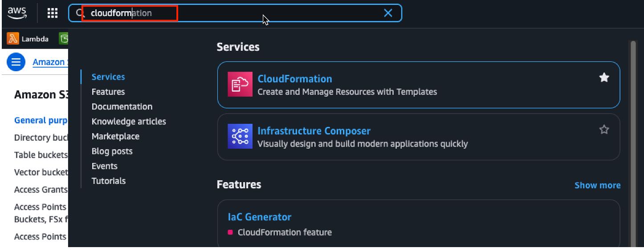Select the Documentation filter category
This screenshot has height=252, width=644.
coord(122,106)
